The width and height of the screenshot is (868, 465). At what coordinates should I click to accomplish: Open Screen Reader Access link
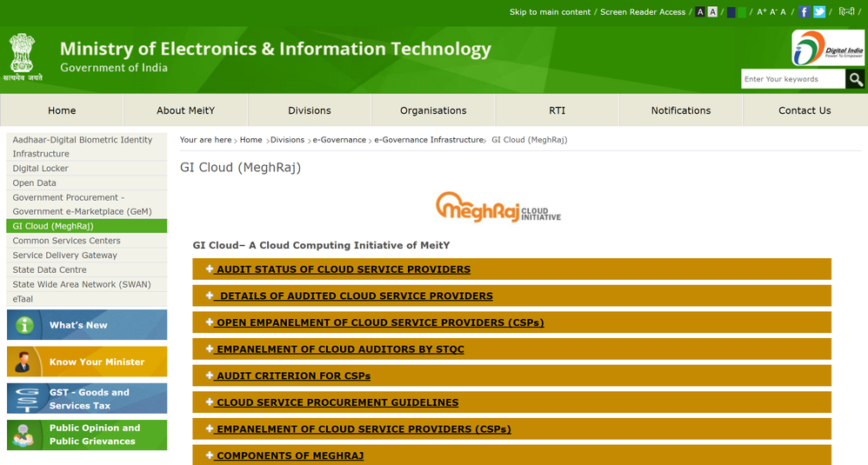tap(643, 11)
